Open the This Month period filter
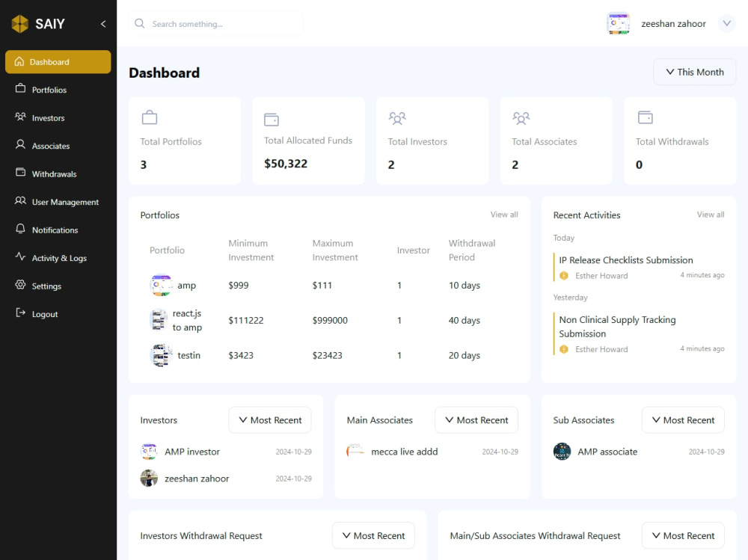Viewport: 748px width, 560px height. [695, 72]
